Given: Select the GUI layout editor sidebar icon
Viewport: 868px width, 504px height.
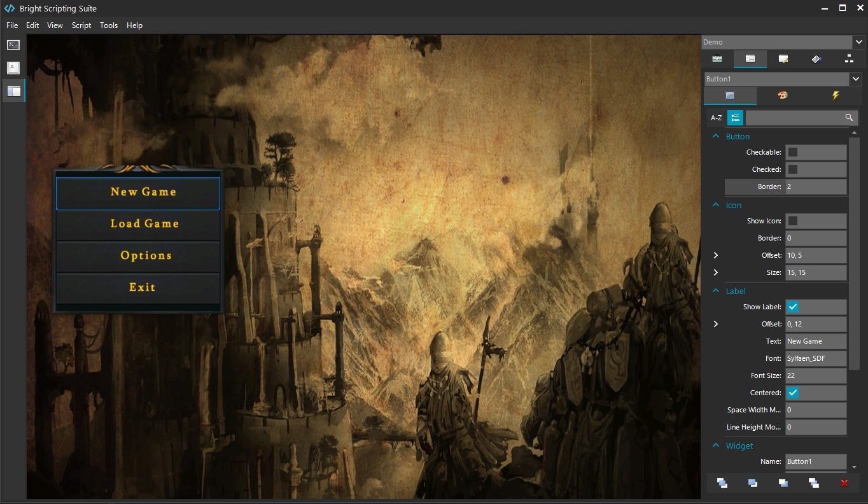Looking at the screenshot, I should (13, 91).
